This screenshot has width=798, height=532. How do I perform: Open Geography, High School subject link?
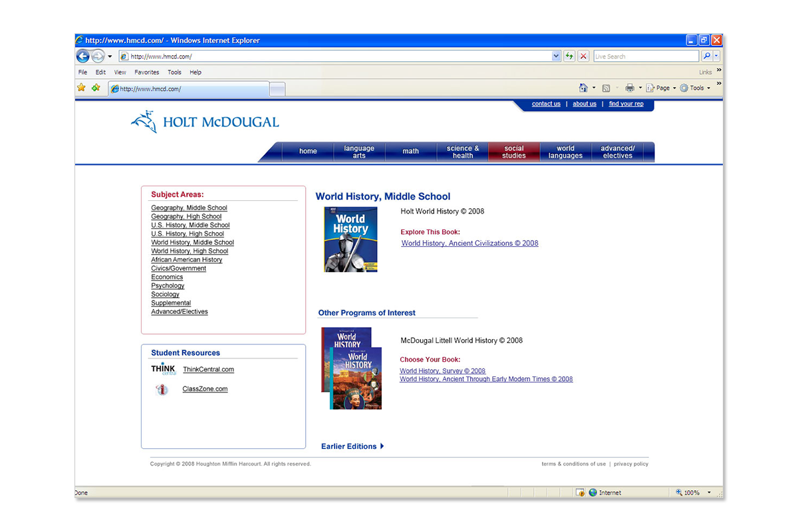pos(186,217)
